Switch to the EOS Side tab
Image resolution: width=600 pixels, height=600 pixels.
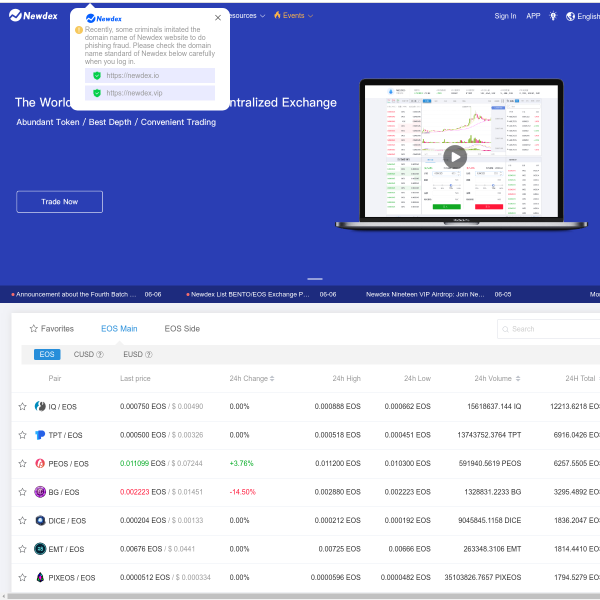click(x=182, y=328)
